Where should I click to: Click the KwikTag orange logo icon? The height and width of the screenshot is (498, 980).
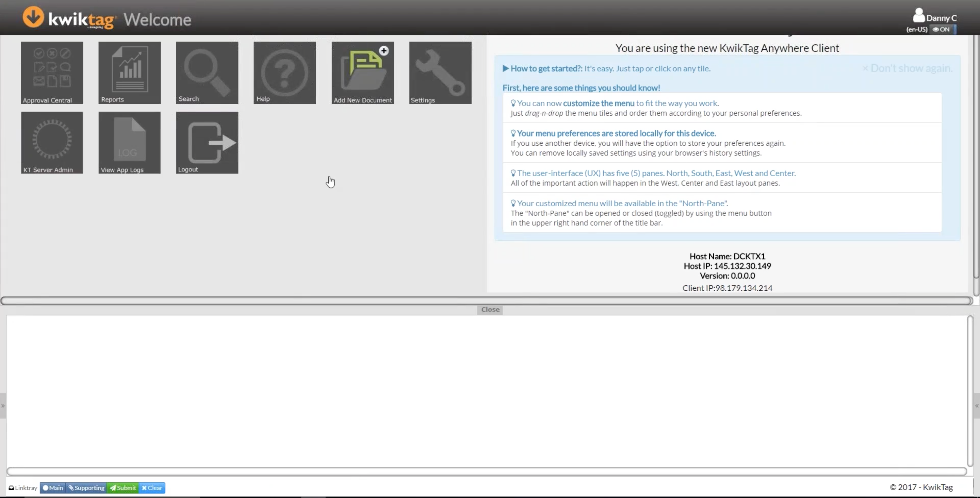click(x=33, y=17)
